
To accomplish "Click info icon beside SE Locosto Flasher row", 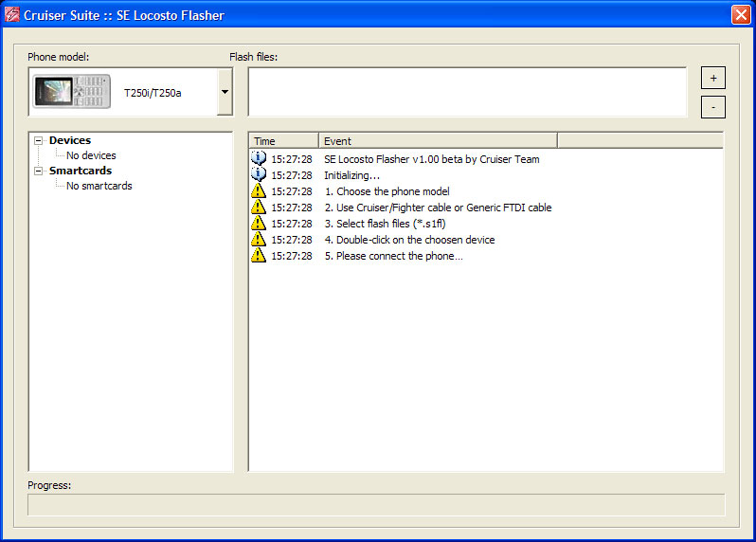I will click(259, 158).
